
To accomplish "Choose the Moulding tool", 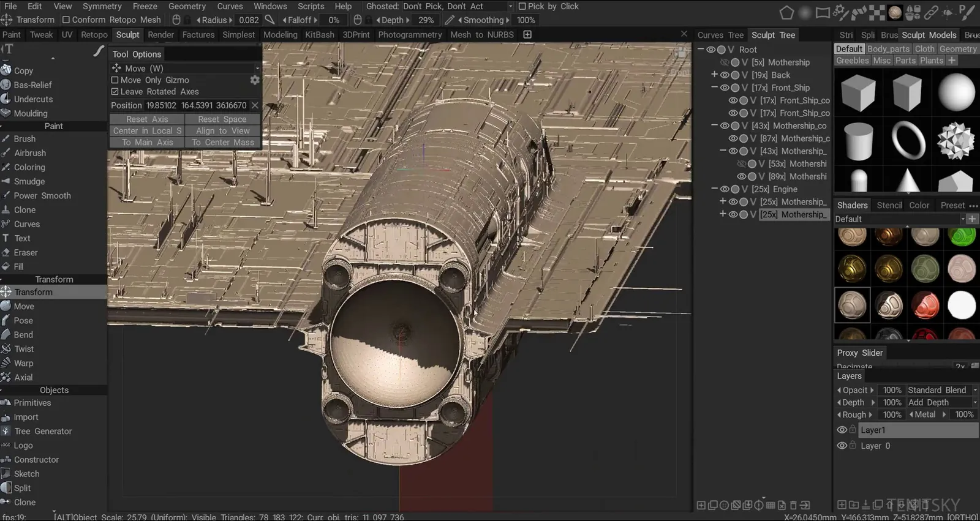I will point(31,113).
